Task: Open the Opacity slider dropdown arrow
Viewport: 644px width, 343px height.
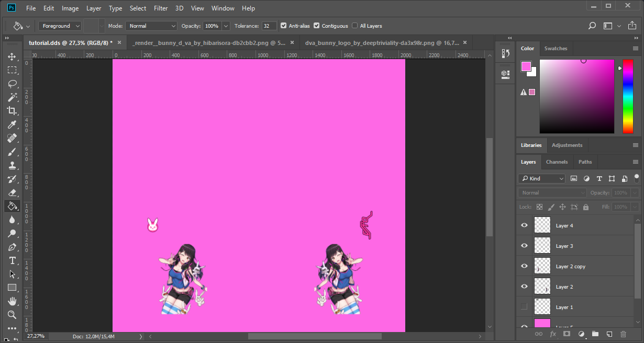Action: (x=226, y=26)
